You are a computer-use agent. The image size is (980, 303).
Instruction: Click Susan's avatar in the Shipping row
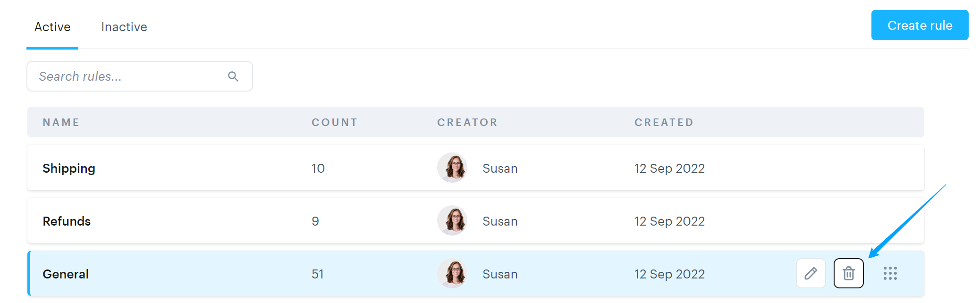pos(452,168)
